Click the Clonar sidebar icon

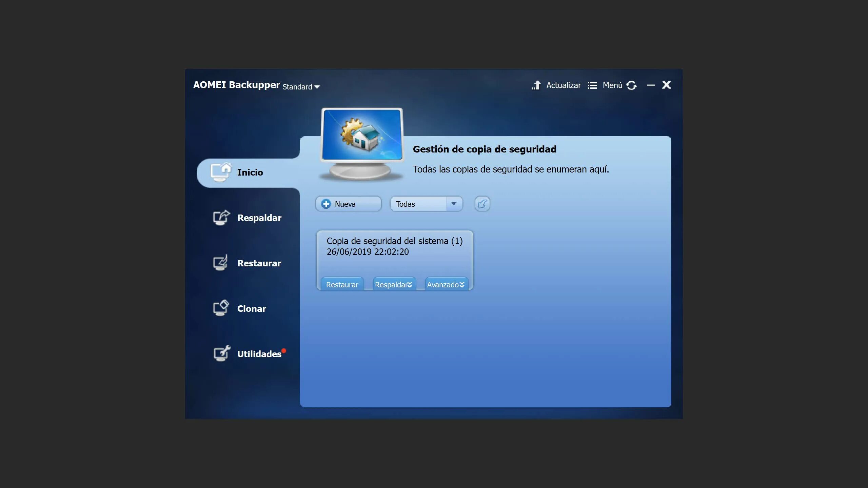(221, 308)
